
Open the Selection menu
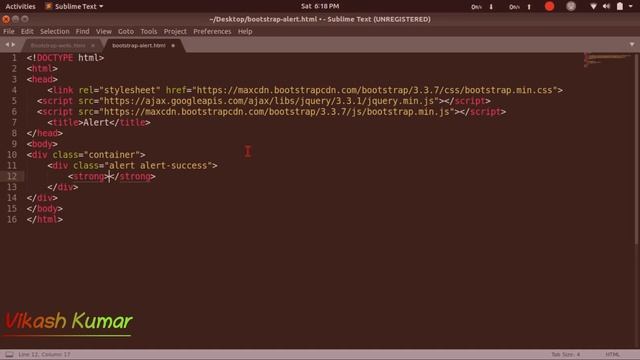[x=54, y=31]
